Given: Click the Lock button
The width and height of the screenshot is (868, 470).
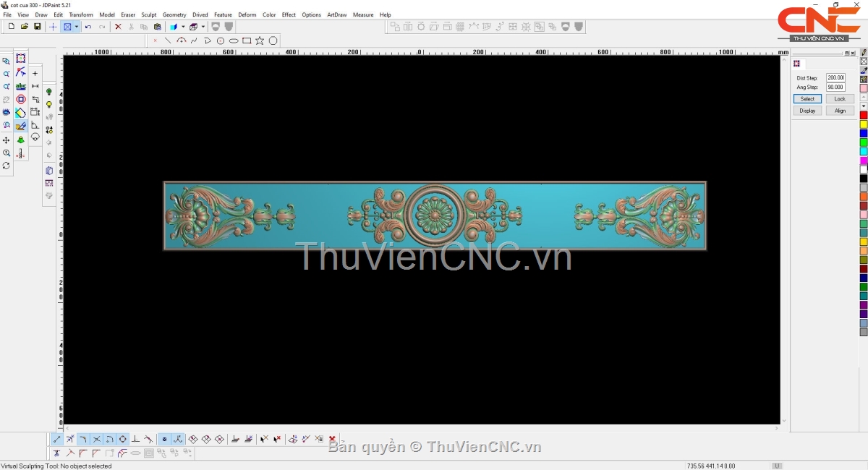Looking at the screenshot, I should tap(839, 98).
